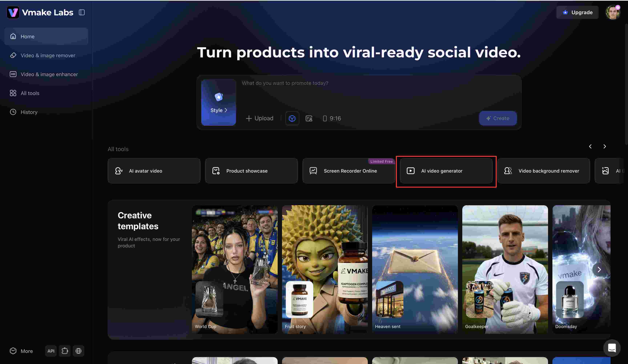This screenshot has width=628, height=364.
Task: Click the sparkle icon in Style card
Action: [x=219, y=97]
